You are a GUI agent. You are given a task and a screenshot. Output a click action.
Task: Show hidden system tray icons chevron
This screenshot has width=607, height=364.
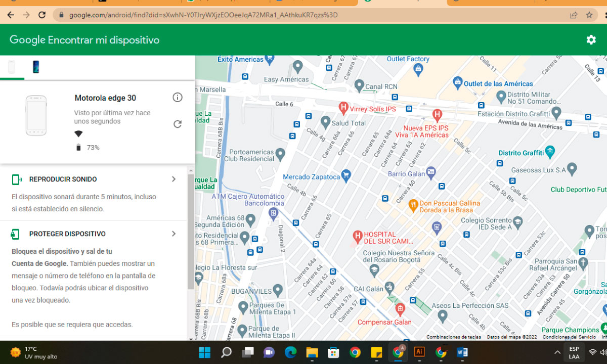[557, 352]
